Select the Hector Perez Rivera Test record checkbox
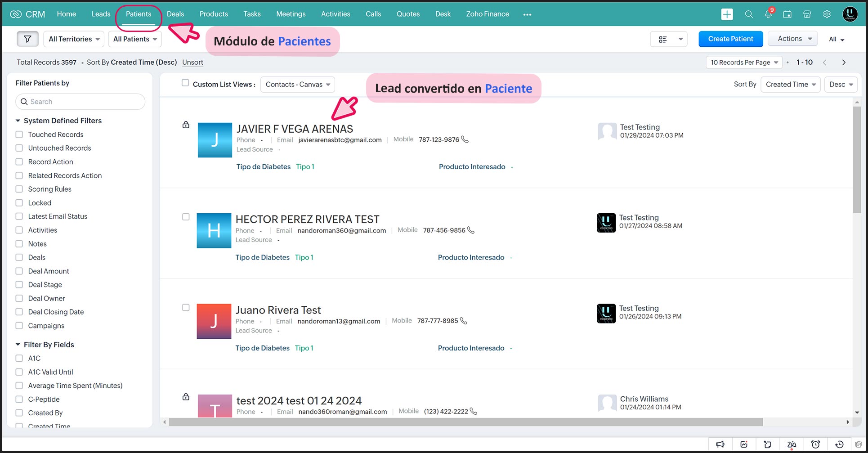This screenshot has width=868, height=453. (186, 217)
